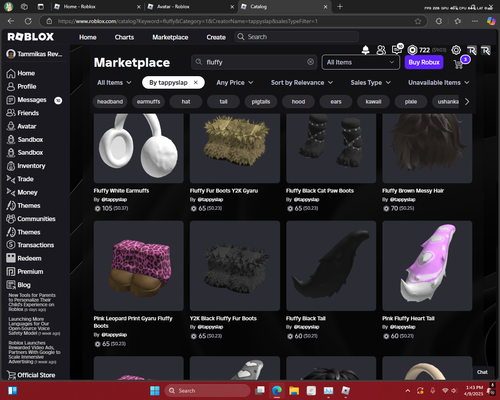
Task: Click the Robux balance icon showing 722
Action: click(x=412, y=50)
